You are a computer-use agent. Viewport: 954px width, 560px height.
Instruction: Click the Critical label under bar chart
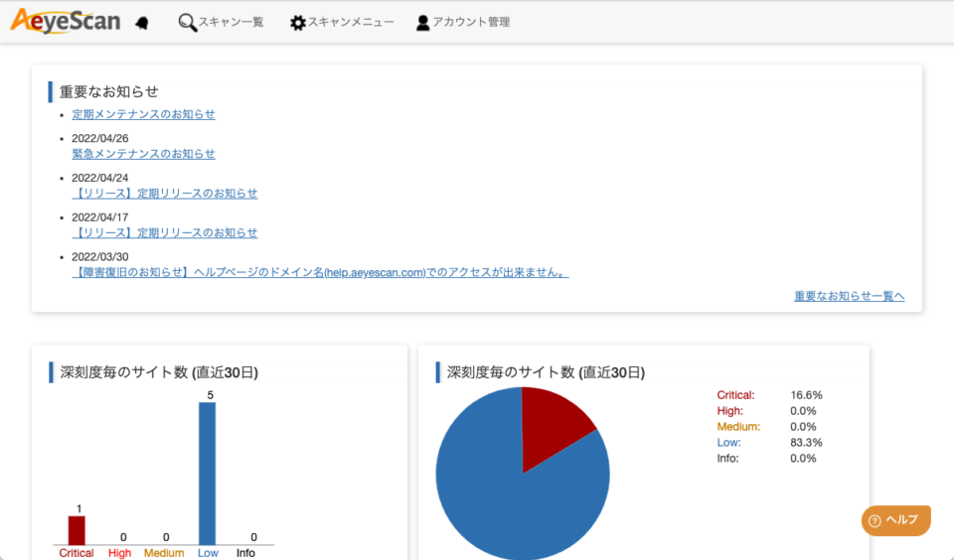(x=77, y=553)
